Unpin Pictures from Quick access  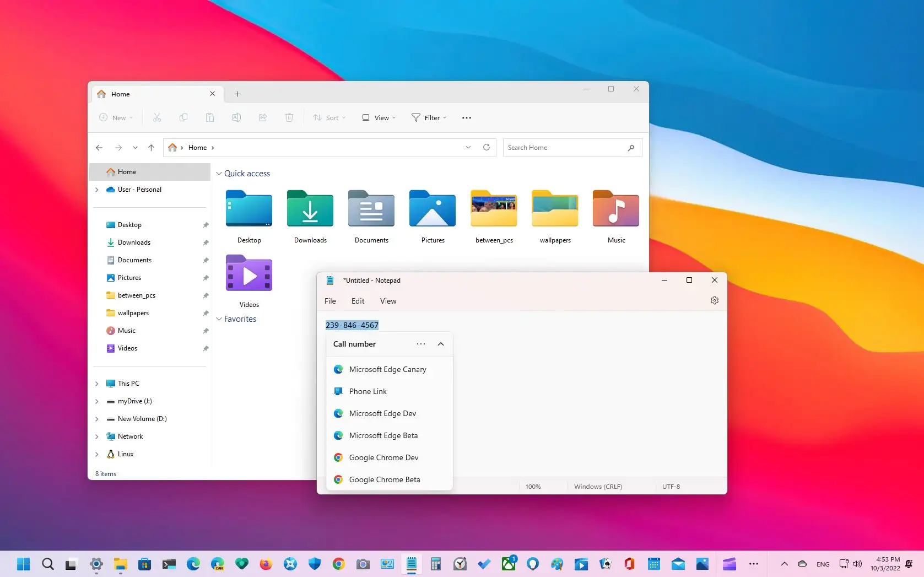205,278
